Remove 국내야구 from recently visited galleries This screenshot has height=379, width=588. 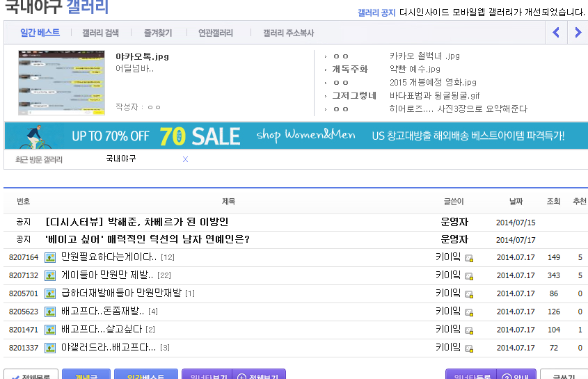[x=185, y=159]
